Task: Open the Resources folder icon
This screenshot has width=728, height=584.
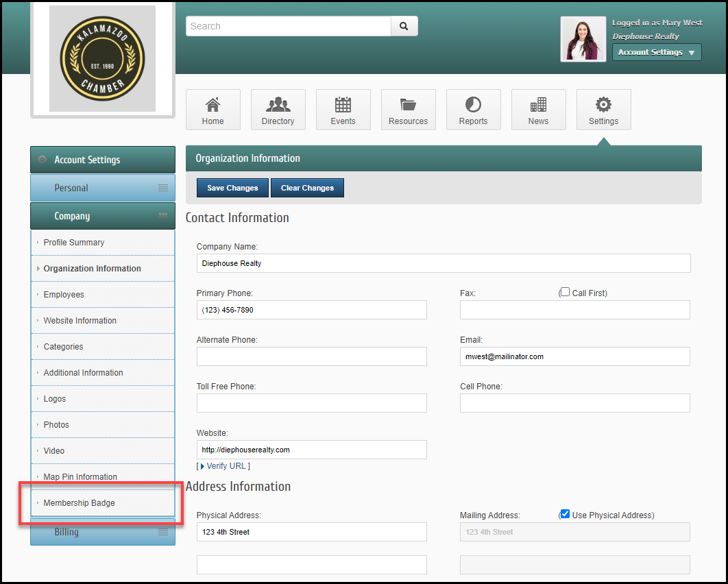Action: click(408, 105)
